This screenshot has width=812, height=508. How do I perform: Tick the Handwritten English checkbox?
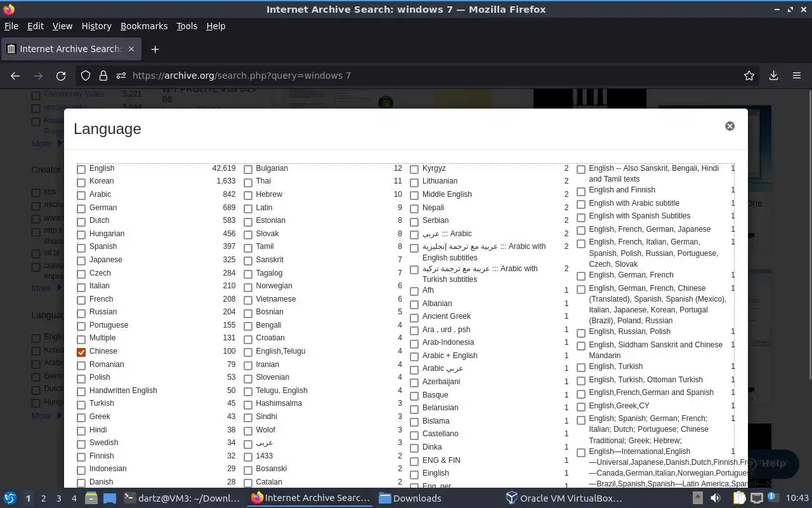[x=81, y=391]
